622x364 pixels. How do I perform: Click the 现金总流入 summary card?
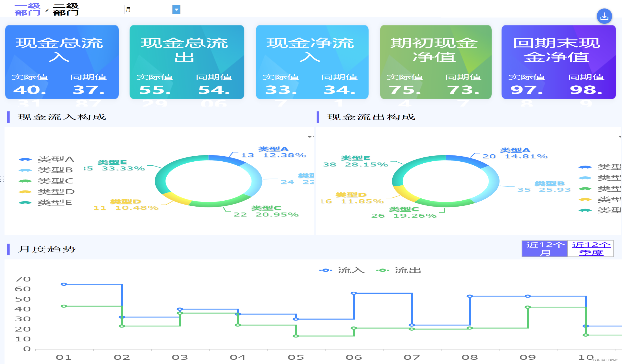point(62,62)
